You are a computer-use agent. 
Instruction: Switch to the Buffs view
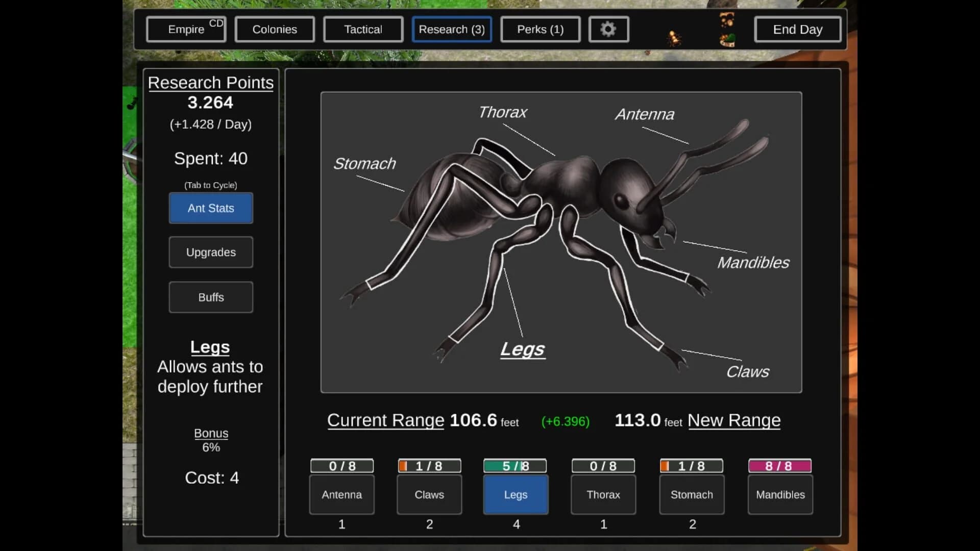pos(210,297)
